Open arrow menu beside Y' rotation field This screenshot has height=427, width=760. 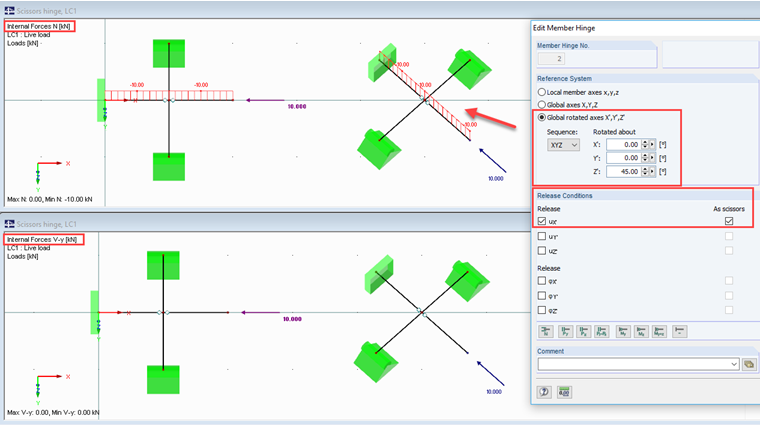pos(652,158)
